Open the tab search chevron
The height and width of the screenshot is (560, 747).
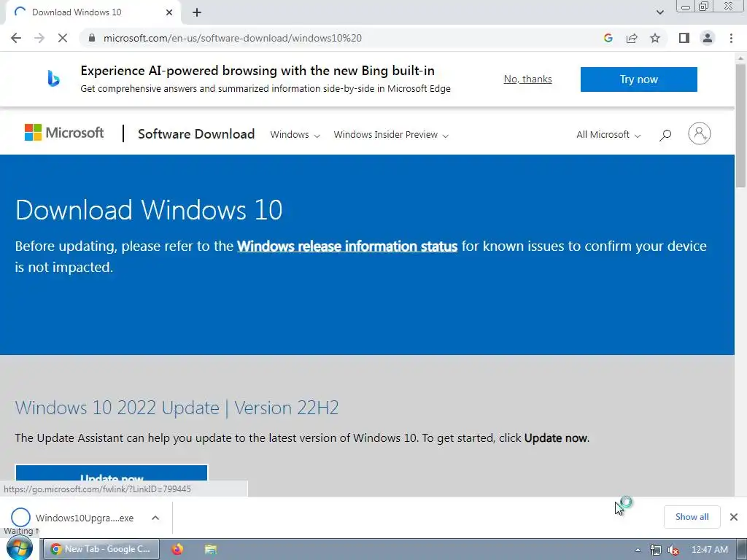tap(659, 12)
